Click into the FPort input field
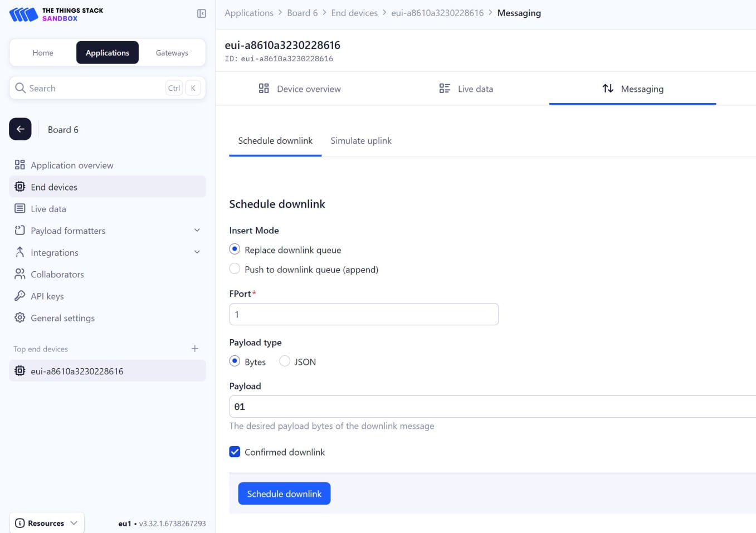 pyautogui.click(x=364, y=314)
